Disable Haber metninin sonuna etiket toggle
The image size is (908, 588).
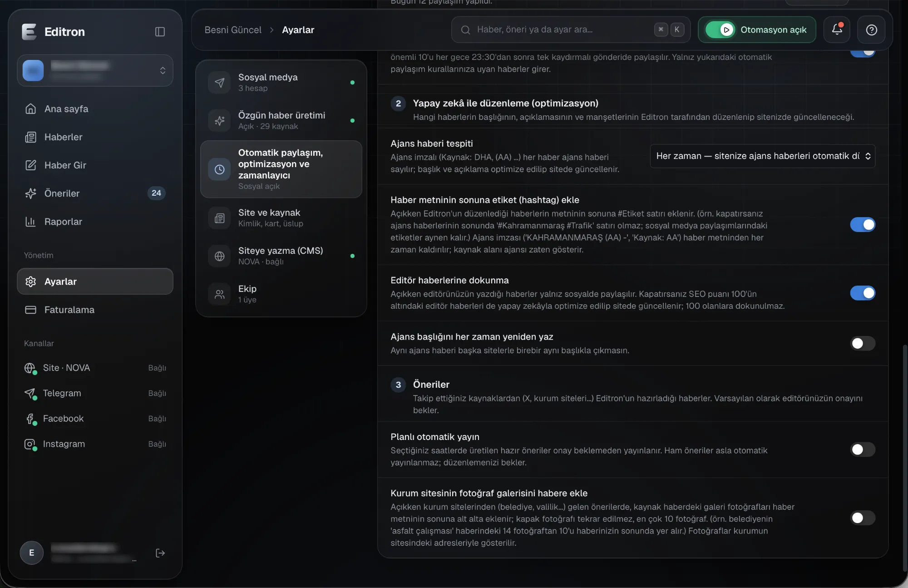click(863, 224)
